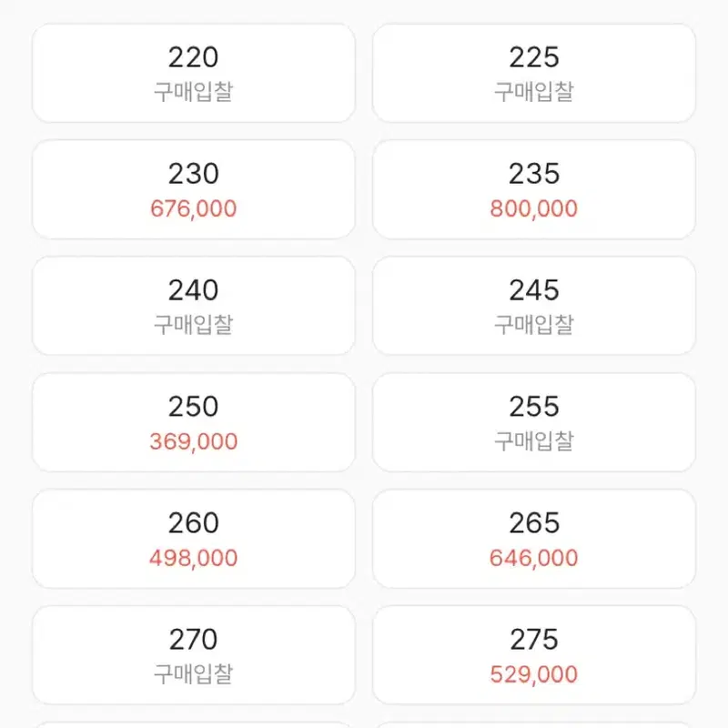Select size 240 purchase bid option

pyautogui.click(x=193, y=306)
